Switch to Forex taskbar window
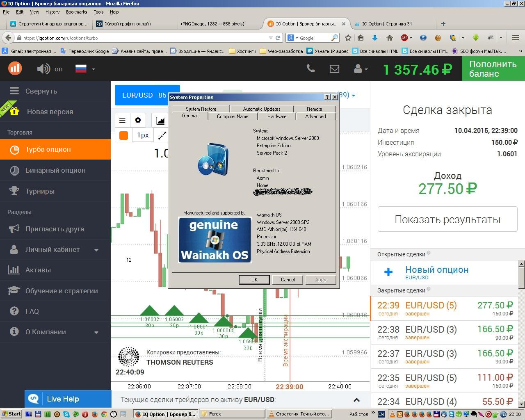The width and height of the screenshot is (525, 420). coord(232,414)
